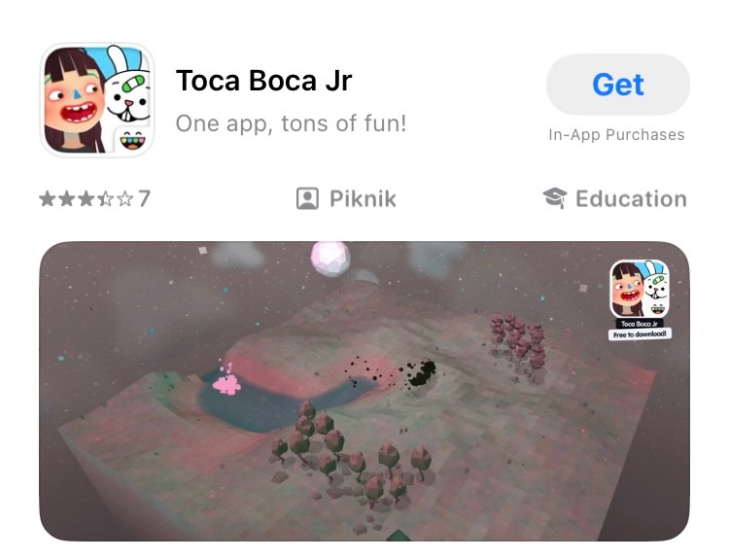Tap the glowing moon in the preview
729x560 pixels.
tap(330, 259)
